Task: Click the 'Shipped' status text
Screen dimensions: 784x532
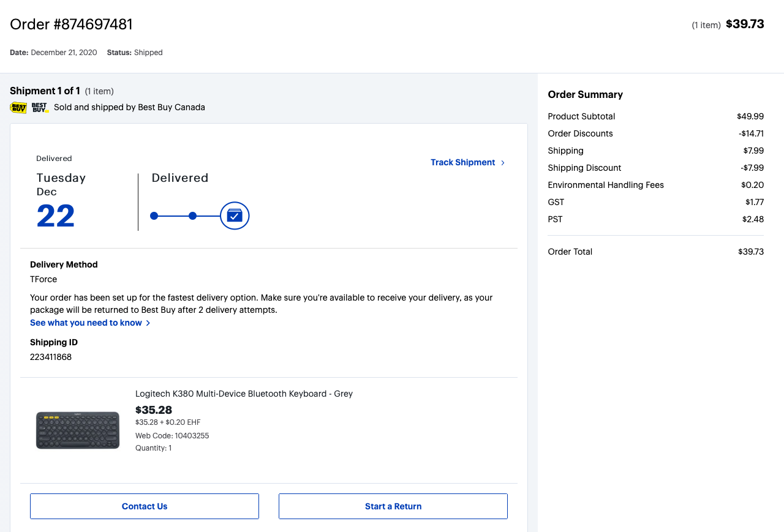Action: [148, 53]
